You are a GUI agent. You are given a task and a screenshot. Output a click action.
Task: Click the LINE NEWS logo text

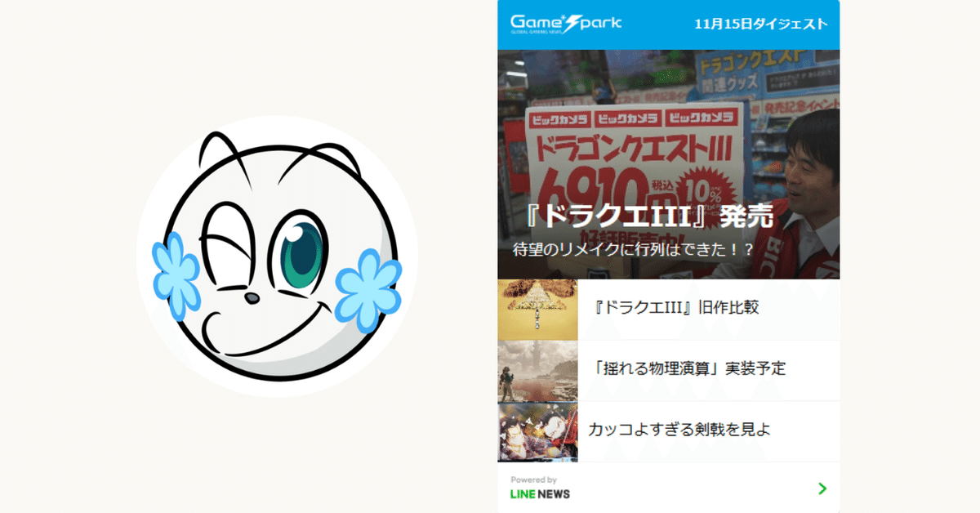pos(540,493)
